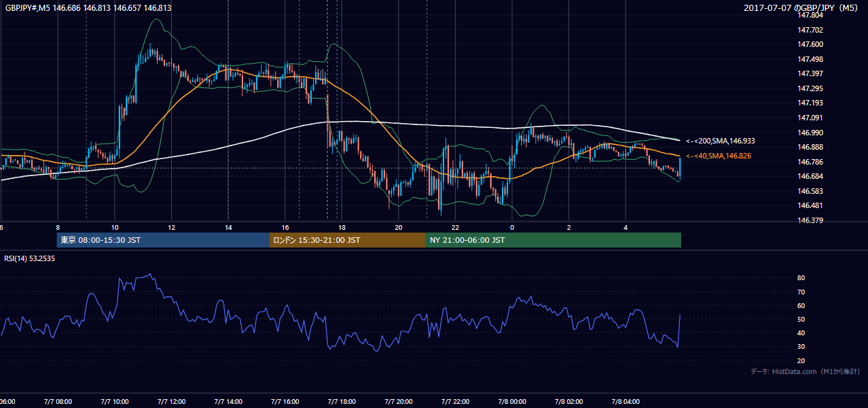The width and height of the screenshot is (868, 408).
Task: Click price scale value 147.702
Action: pyautogui.click(x=811, y=30)
